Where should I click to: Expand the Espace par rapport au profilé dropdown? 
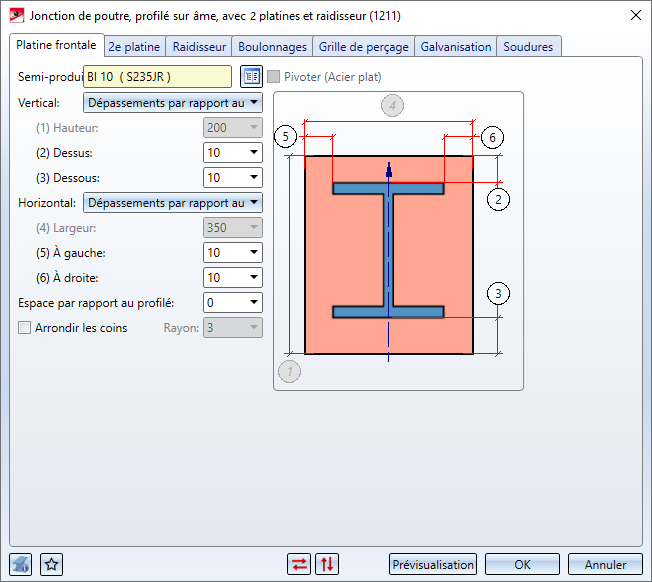tap(254, 302)
